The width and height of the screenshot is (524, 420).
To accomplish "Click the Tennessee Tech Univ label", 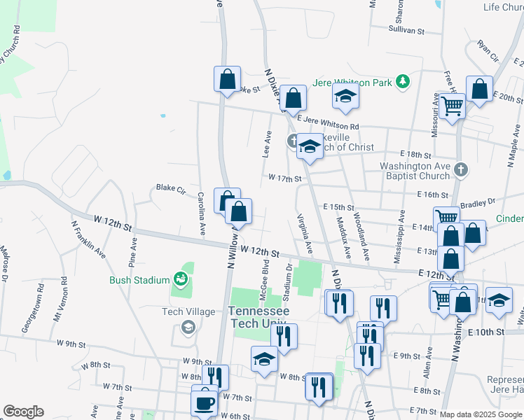I will [x=259, y=317].
